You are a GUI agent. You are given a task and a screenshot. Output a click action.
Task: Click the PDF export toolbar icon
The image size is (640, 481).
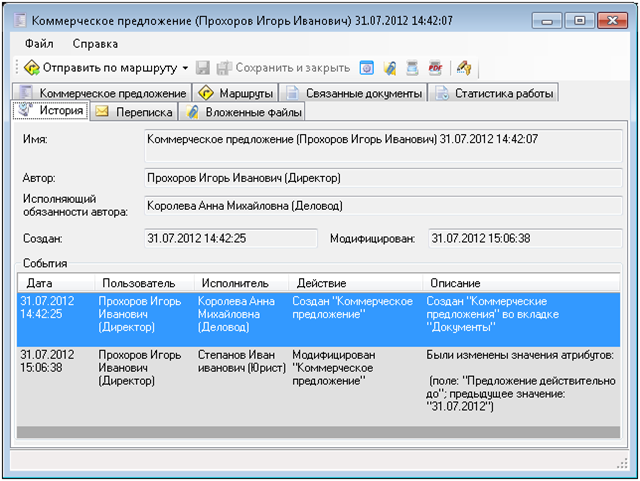435,68
